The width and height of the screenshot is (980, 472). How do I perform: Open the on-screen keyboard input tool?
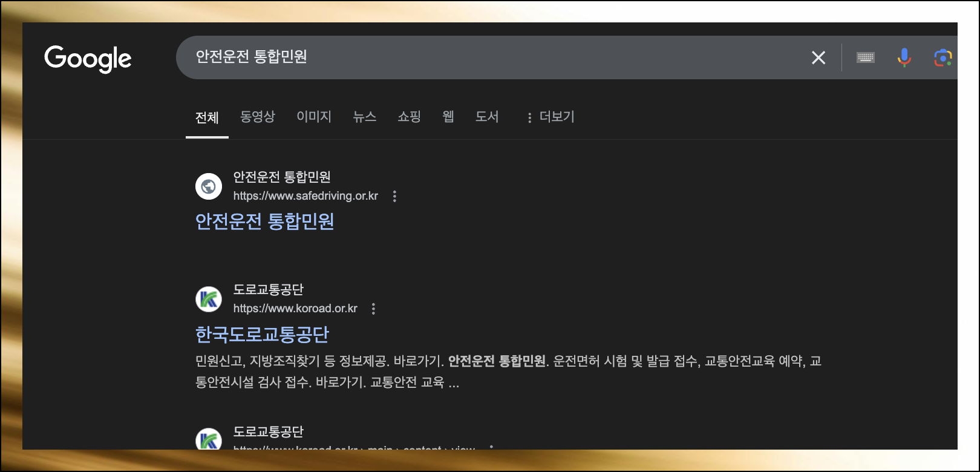(866, 57)
